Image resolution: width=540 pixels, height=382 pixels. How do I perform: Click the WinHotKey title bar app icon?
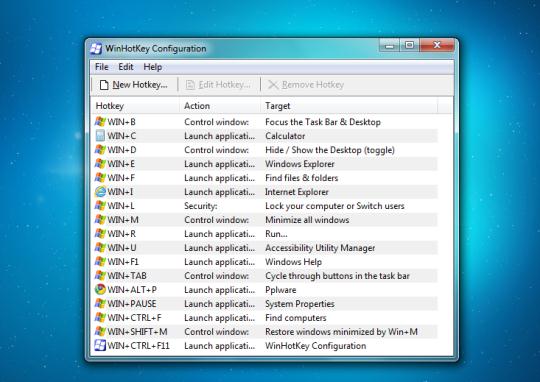96,49
